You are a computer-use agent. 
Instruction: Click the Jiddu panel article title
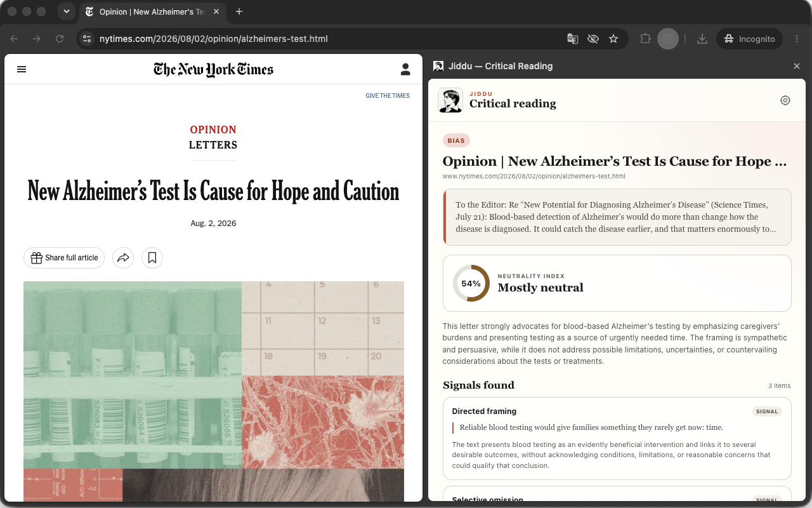point(615,161)
